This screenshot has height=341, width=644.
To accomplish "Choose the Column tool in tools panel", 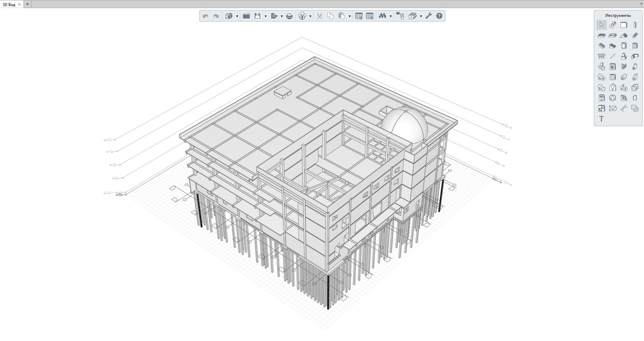I will pos(635,25).
